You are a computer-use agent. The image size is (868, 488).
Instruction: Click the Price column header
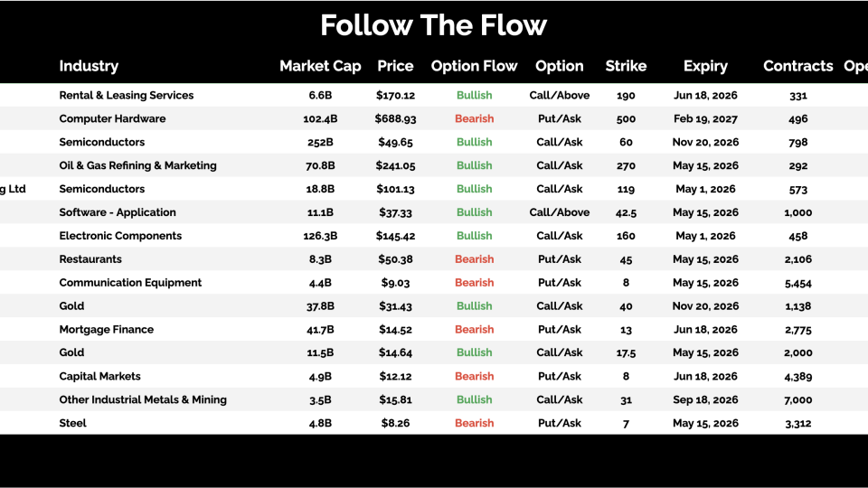coord(395,66)
